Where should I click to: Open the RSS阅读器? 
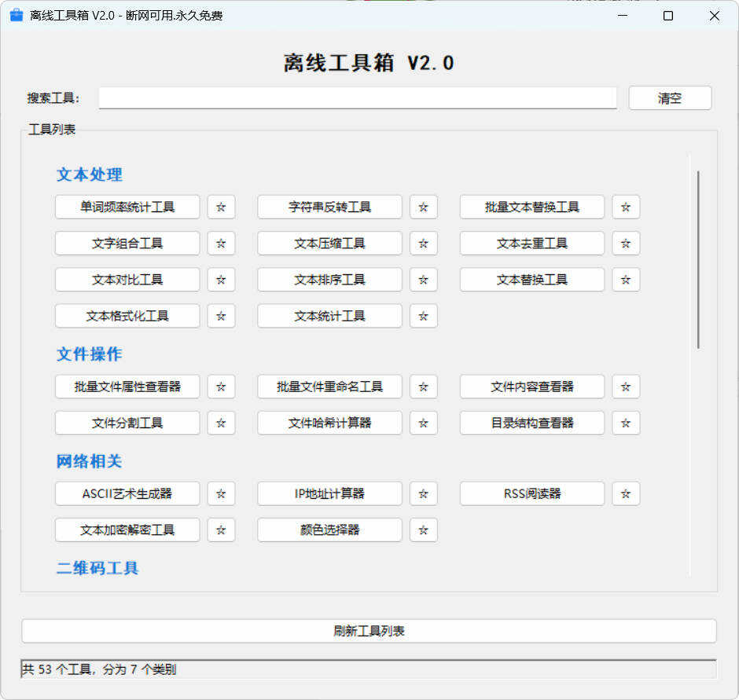pyautogui.click(x=531, y=493)
